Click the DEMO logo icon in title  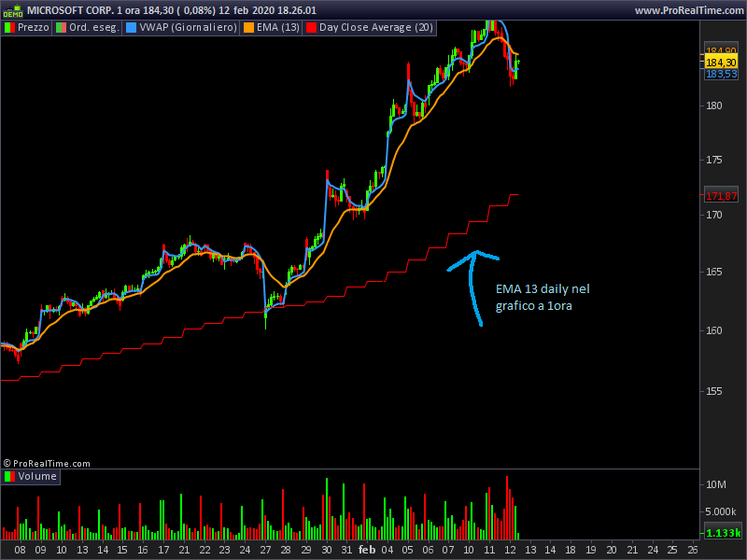12,10
